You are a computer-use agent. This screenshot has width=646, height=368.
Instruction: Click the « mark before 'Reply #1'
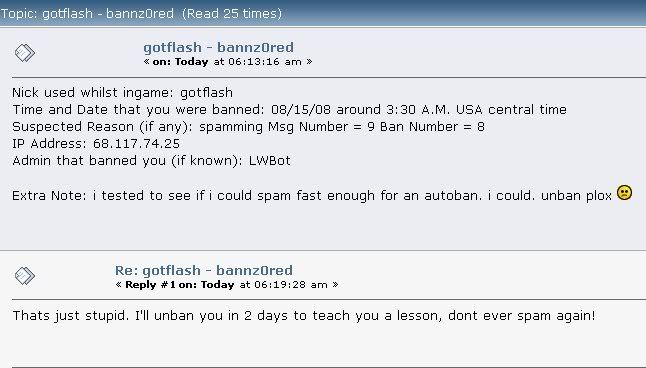coord(119,285)
